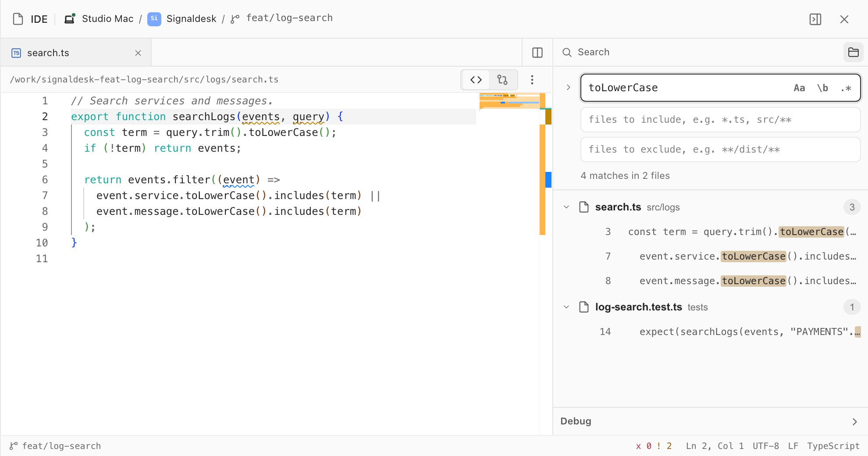The image size is (868, 456).
Task: Click the warnings count ! 2
Action: point(664,446)
